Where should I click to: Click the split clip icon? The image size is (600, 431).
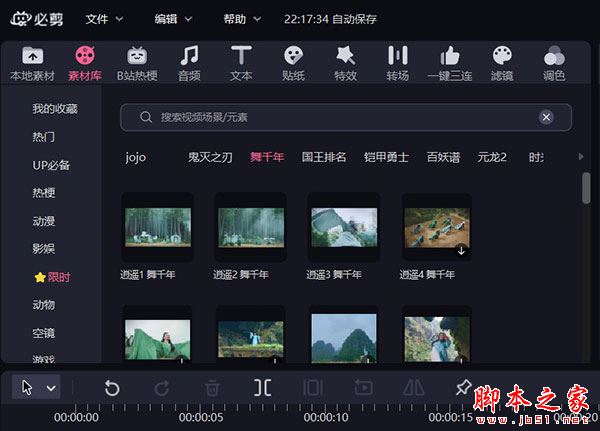[262, 388]
